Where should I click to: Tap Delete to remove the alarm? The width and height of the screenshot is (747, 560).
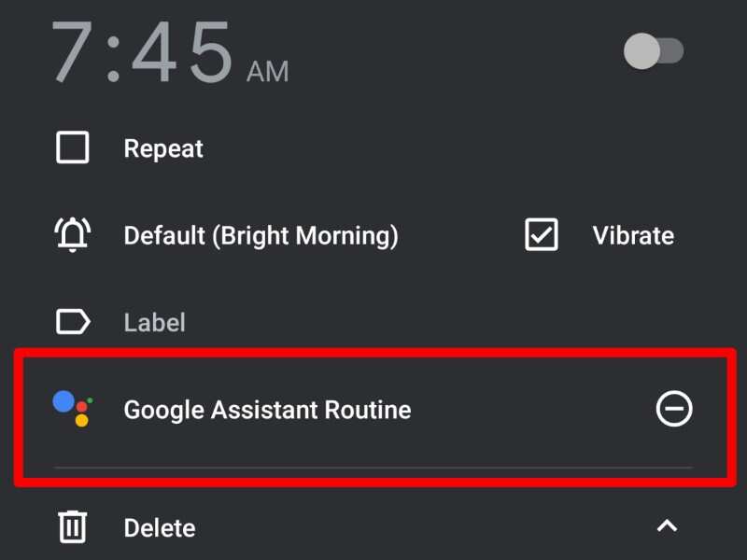[159, 527]
